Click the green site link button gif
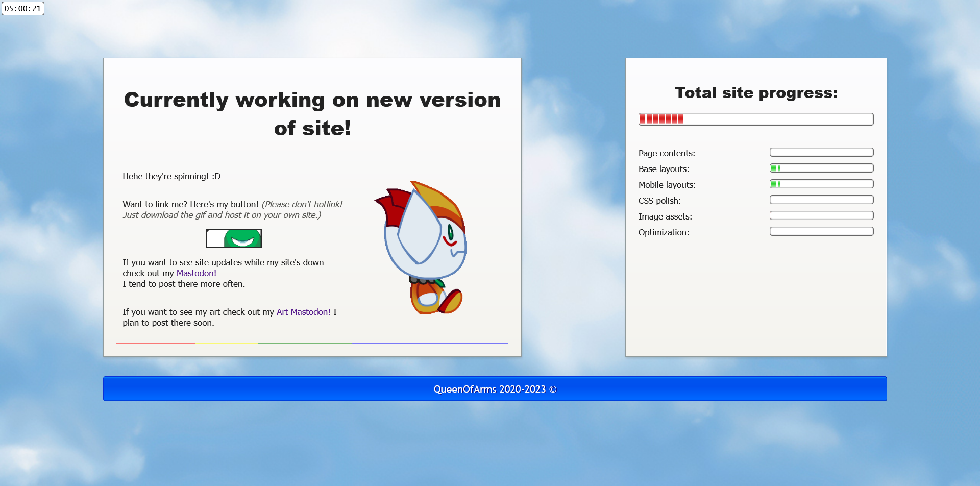Screen dimensions: 980x486 click(234, 238)
